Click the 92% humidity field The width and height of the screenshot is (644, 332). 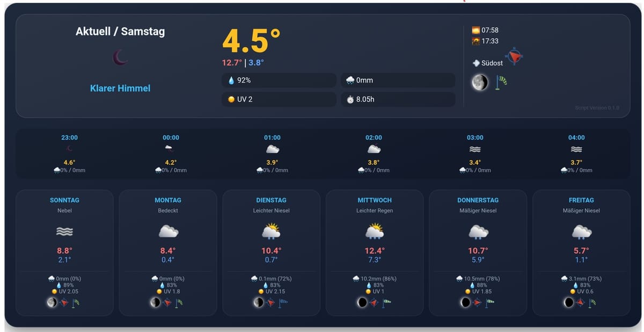click(x=279, y=80)
